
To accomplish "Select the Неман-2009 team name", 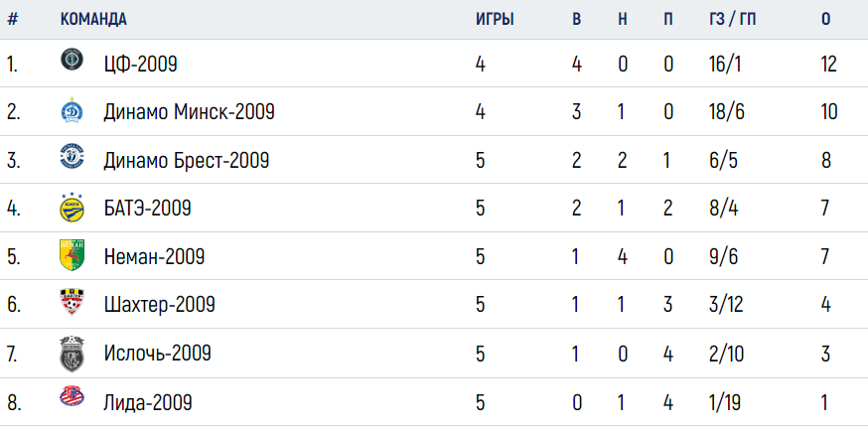I will pos(155,257).
